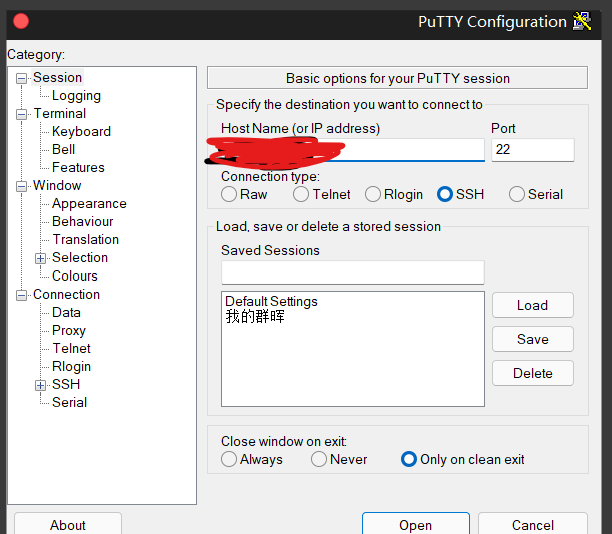Open the Serial category in tree

pos(69,402)
